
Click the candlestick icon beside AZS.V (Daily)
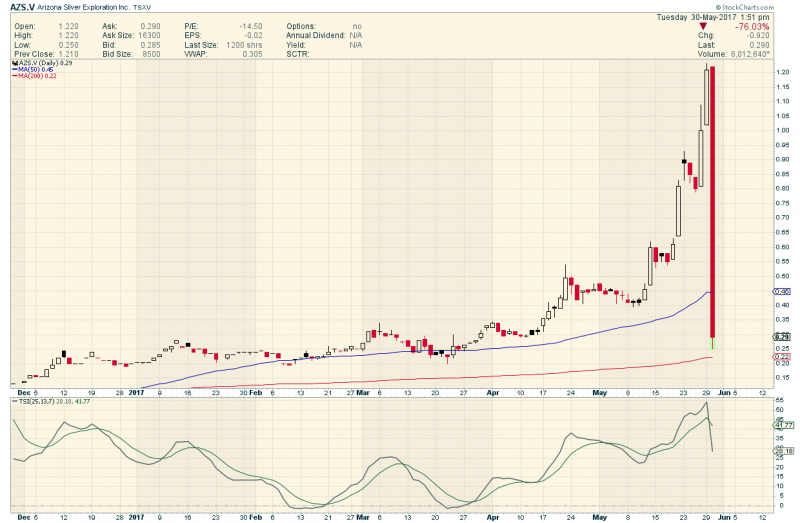coord(15,63)
